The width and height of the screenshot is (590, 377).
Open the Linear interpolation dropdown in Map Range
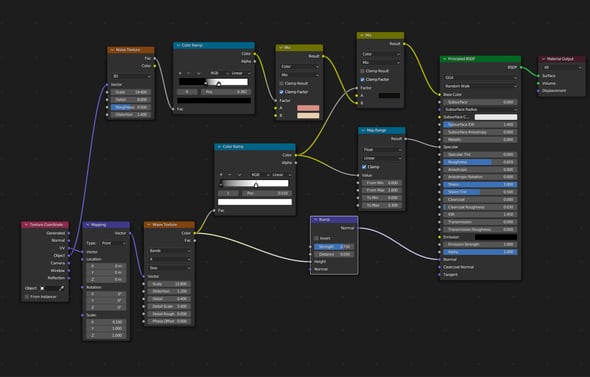(382, 158)
